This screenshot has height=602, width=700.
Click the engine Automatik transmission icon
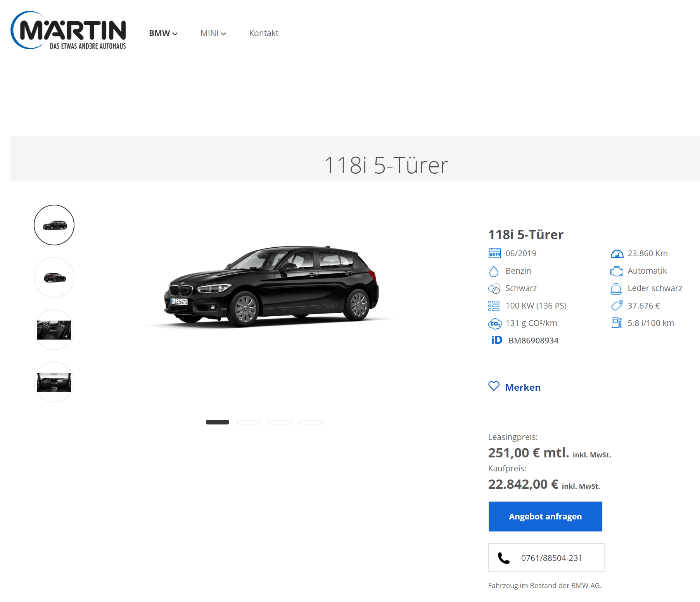[617, 271]
